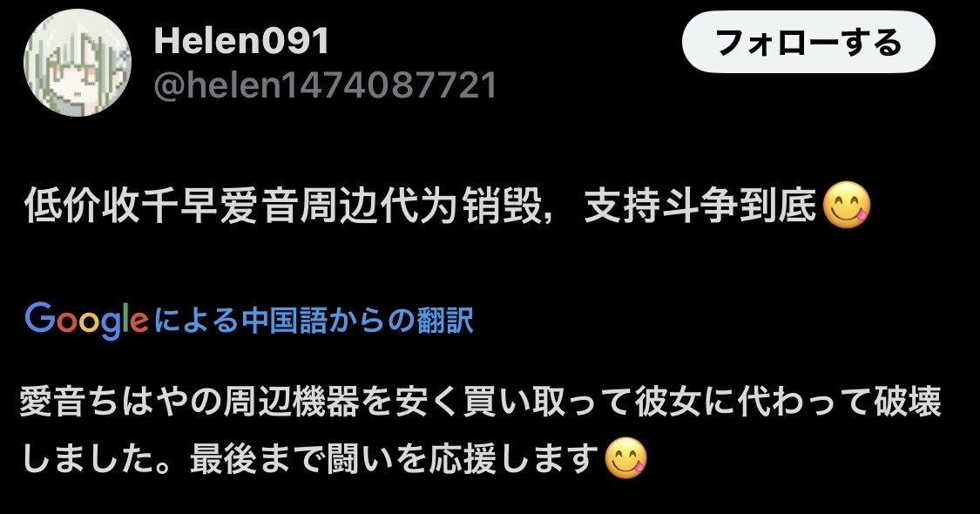Click the yummy-face emoji after 支持斗争到底
The image size is (980, 514).
point(846,206)
